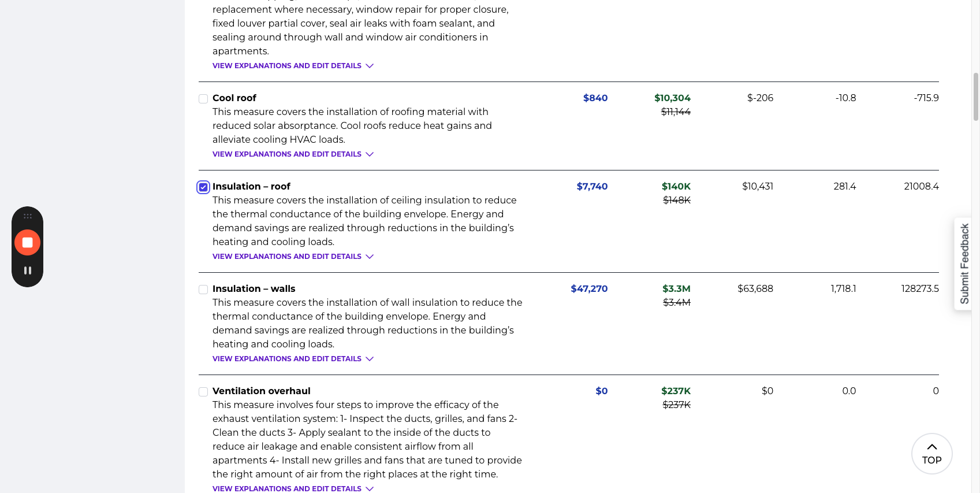Enable the Cool roof checkbox
Viewport: 980px width, 493px height.
pos(203,99)
